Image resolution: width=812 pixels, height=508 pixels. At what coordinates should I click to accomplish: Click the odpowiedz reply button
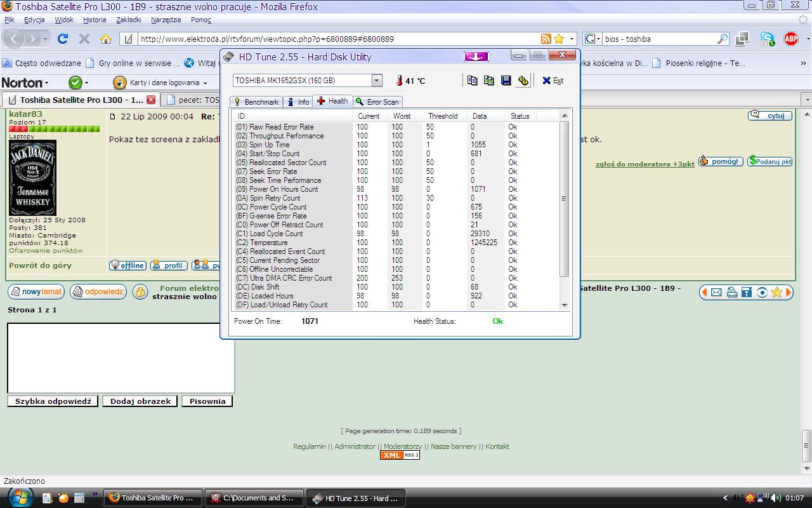98,292
